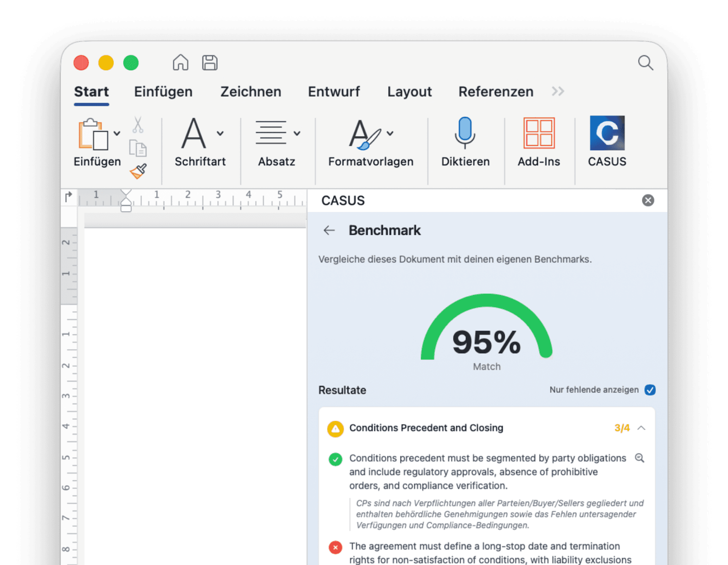Launch the CASUS add-in icon
The height and width of the screenshot is (565, 728).
pyautogui.click(x=607, y=133)
